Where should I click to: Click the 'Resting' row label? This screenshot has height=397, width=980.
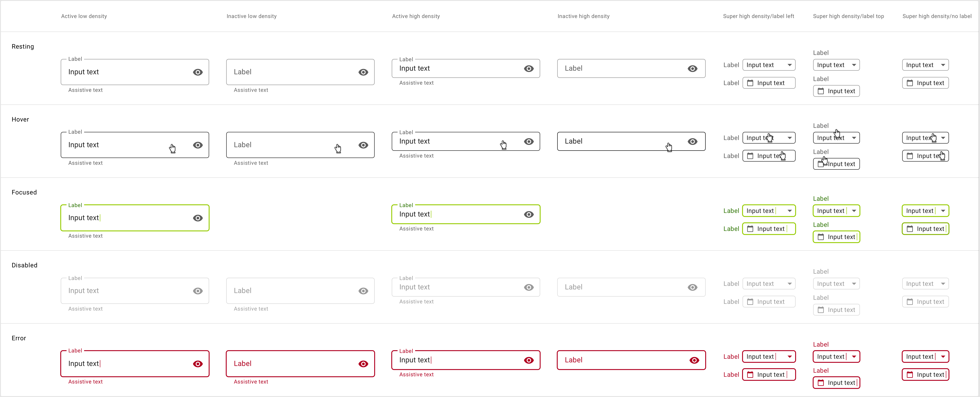click(x=23, y=47)
